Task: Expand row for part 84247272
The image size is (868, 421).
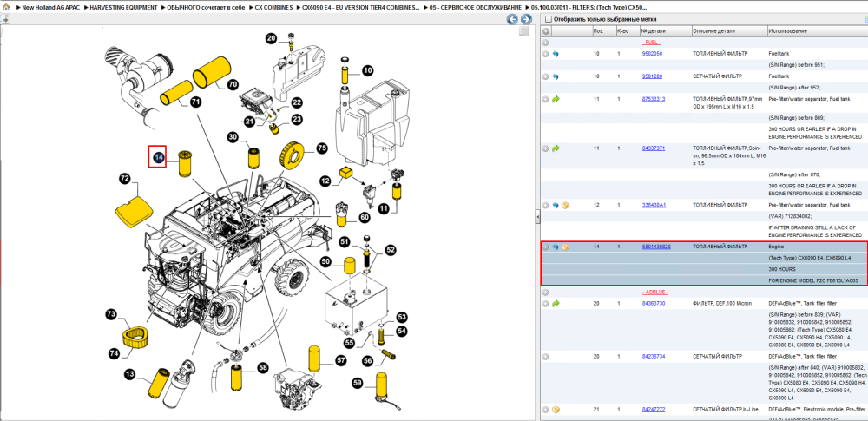Action: point(546,410)
